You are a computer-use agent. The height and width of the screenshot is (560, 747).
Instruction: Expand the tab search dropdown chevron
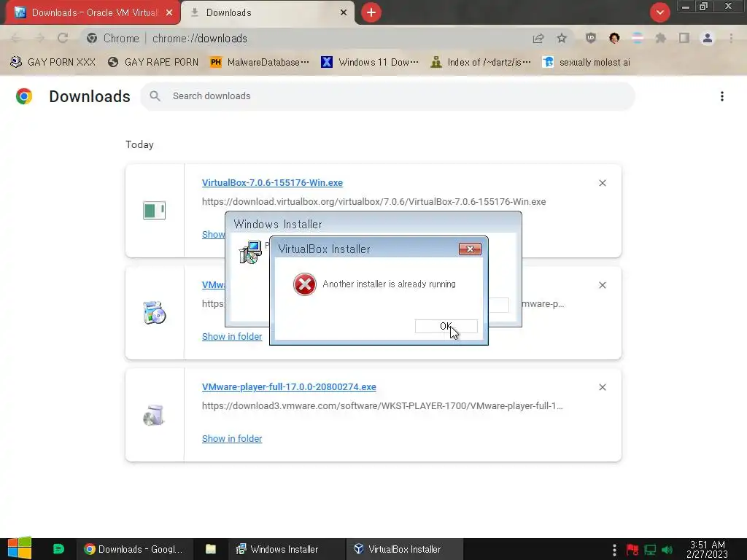click(659, 12)
